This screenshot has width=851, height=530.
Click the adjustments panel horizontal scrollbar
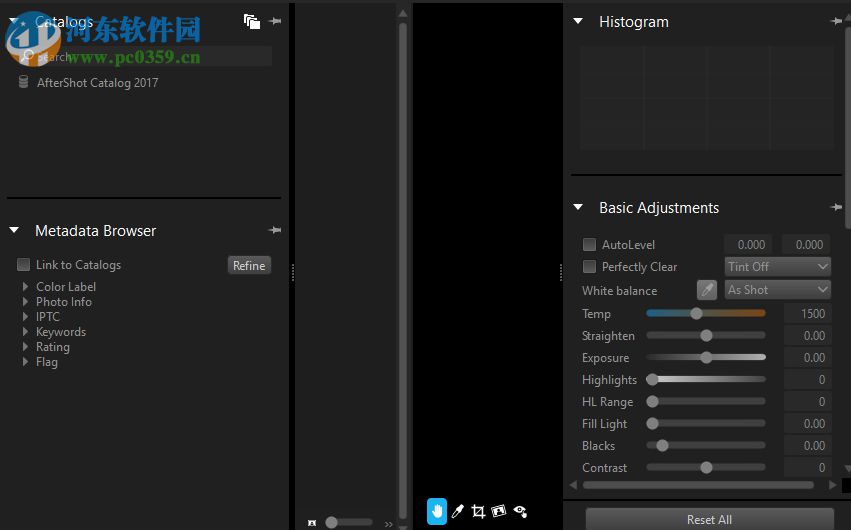point(698,485)
